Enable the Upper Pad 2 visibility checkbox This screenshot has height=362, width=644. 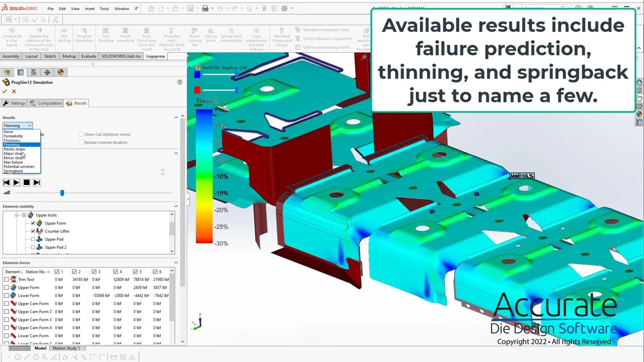[x=33, y=247]
